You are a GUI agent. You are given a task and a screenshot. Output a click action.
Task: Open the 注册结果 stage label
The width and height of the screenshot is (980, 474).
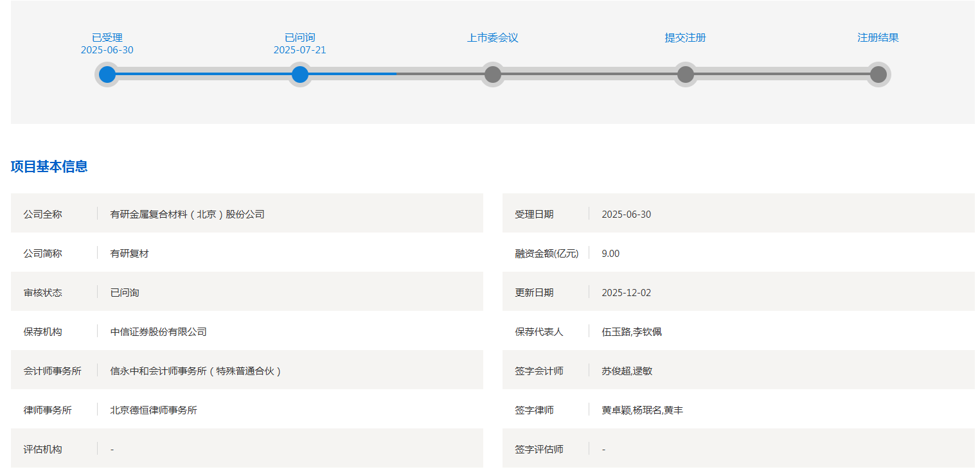878,38
